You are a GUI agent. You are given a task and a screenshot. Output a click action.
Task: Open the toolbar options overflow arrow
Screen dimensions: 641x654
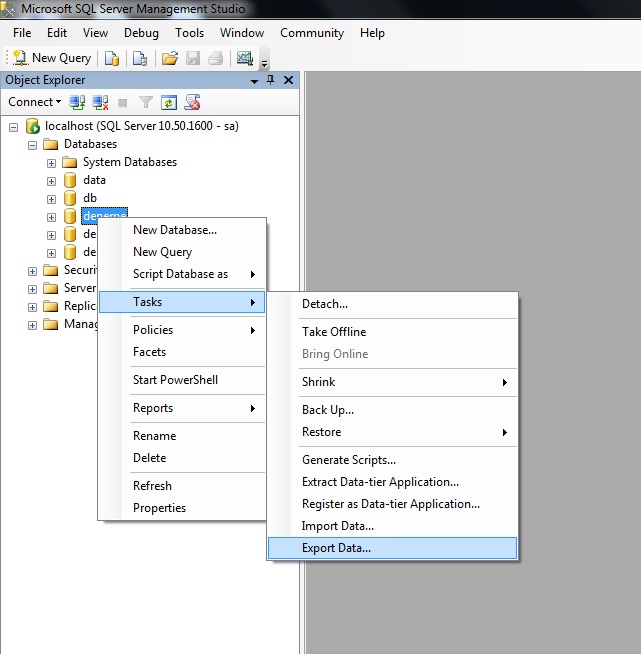coord(264,63)
